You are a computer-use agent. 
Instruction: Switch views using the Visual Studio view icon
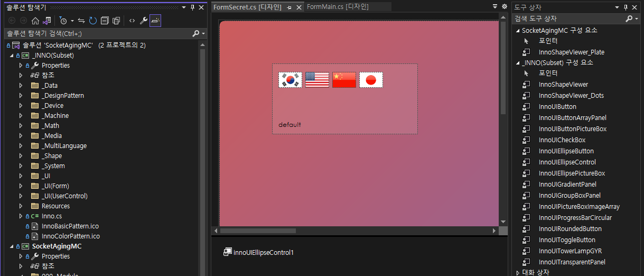pyautogui.click(x=47, y=21)
